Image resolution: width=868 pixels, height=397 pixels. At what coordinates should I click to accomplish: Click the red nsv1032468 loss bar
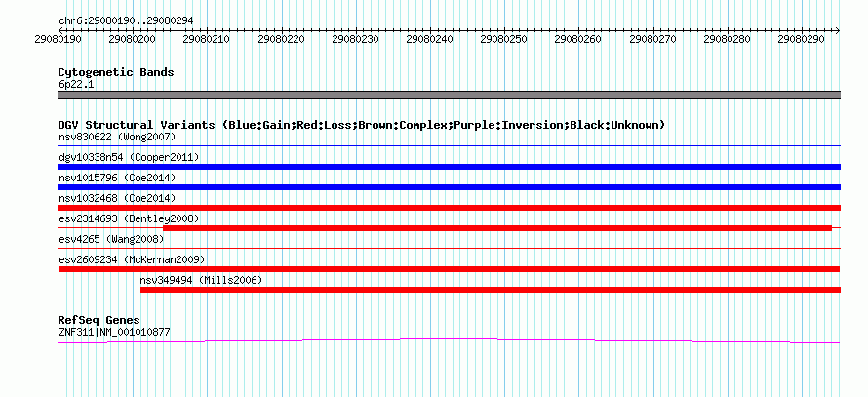pyautogui.click(x=450, y=208)
